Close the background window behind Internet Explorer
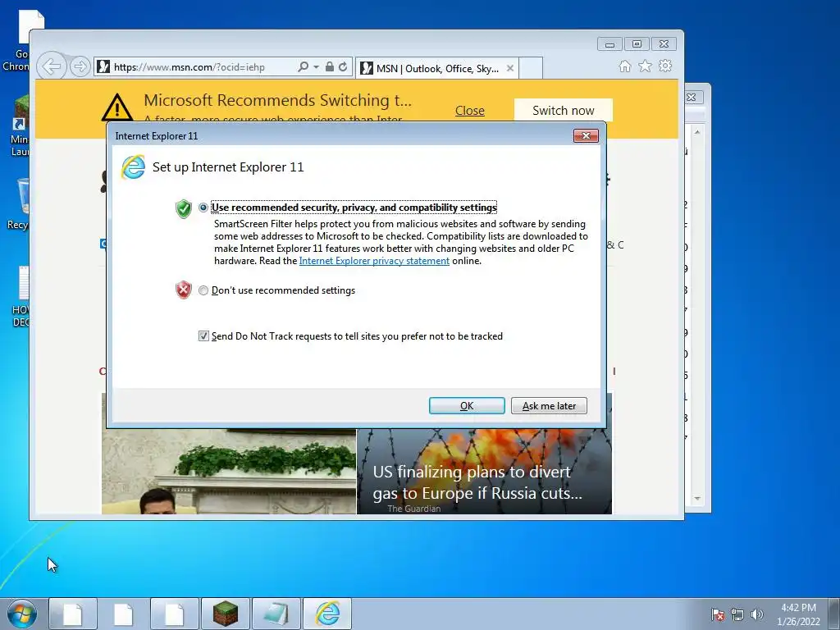This screenshot has height=630, width=840. (x=692, y=97)
